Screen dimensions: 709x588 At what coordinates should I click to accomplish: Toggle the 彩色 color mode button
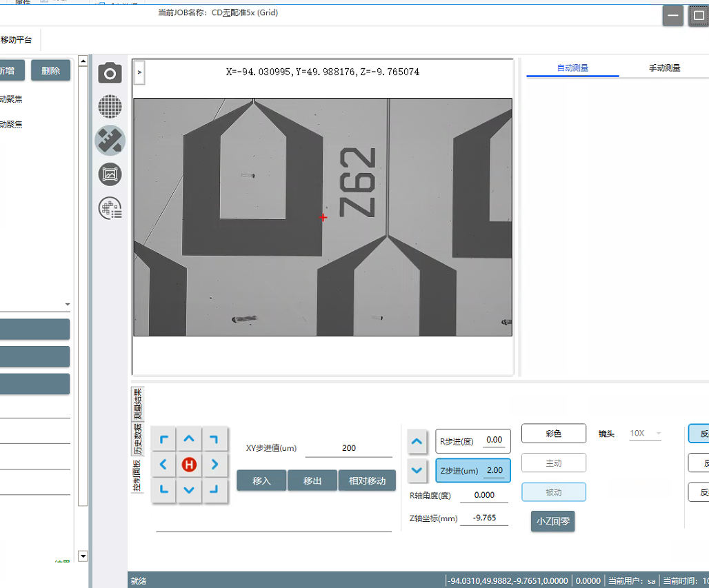click(x=553, y=434)
